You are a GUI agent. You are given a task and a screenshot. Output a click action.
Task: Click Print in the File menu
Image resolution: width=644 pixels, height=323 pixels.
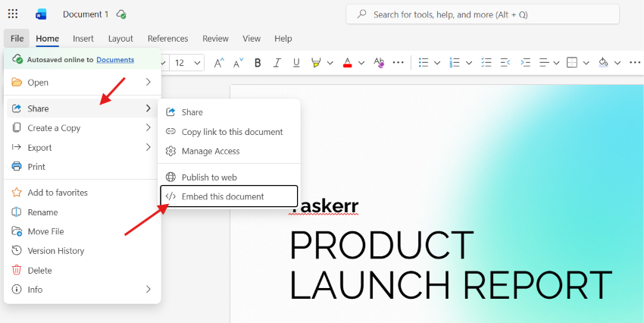[82, 167]
